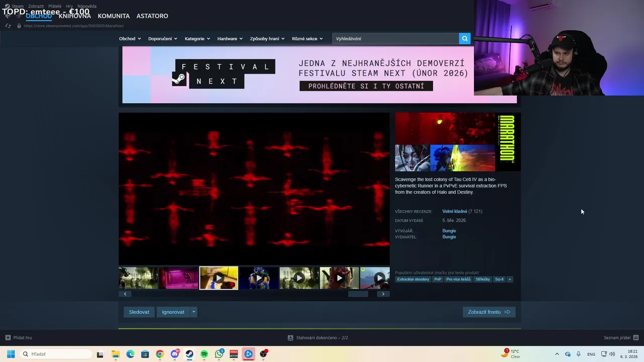The image size is (644, 362).
Task: Open Microsoft Store in the taskbar
Action: 145,354
